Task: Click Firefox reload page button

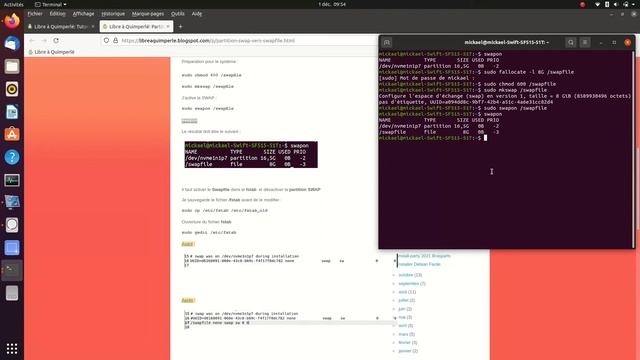Action: [56, 40]
